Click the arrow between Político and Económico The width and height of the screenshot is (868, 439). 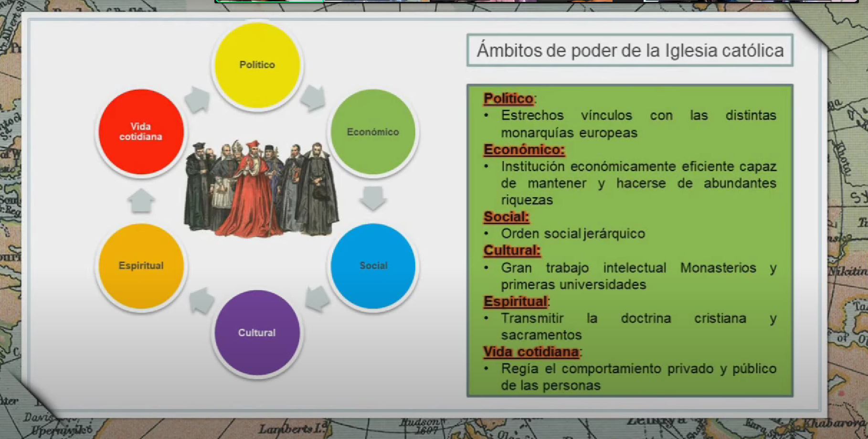click(313, 98)
